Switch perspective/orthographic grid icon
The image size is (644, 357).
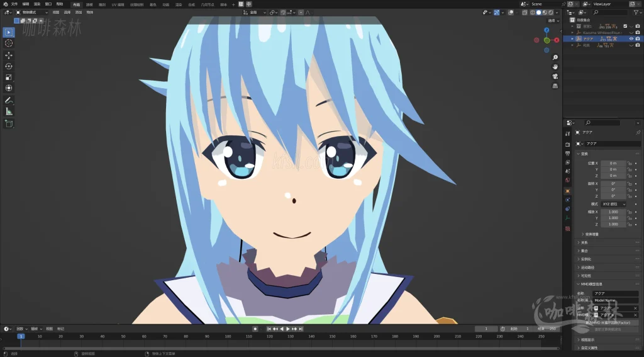[555, 86]
